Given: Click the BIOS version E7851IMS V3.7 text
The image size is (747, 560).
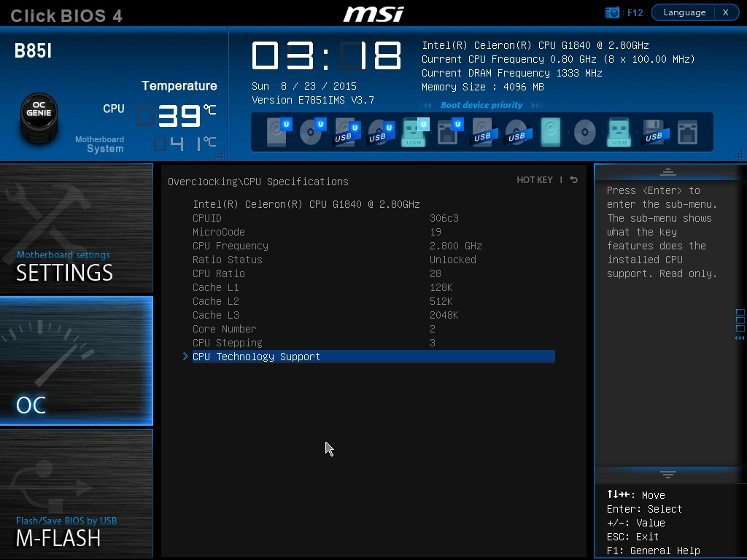Looking at the screenshot, I should tap(313, 100).
